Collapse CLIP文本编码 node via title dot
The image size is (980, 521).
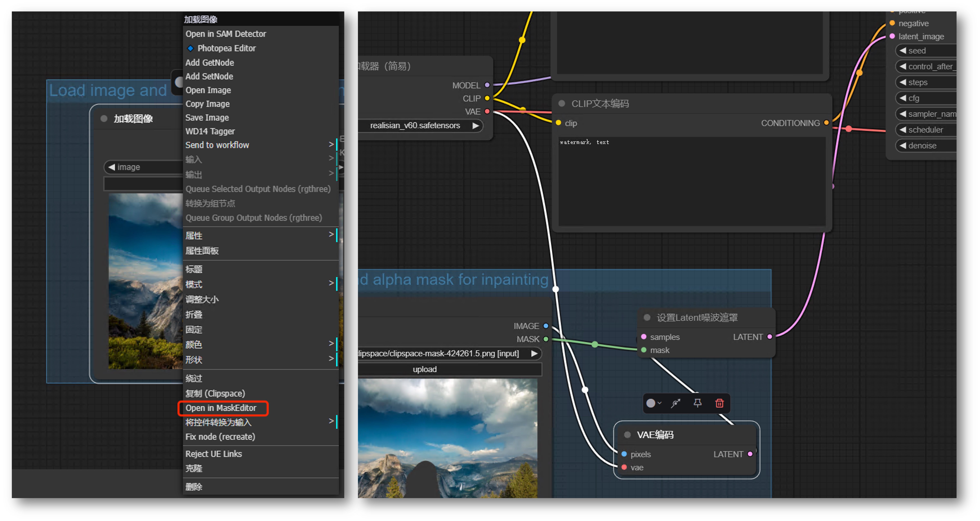click(562, 104)
